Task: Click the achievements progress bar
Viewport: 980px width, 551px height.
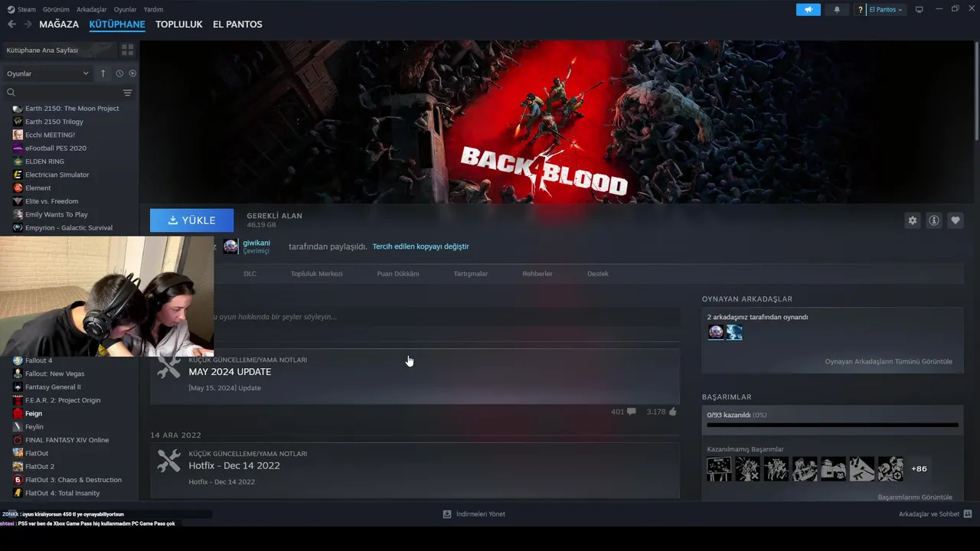Action: (x=832, y=425)
